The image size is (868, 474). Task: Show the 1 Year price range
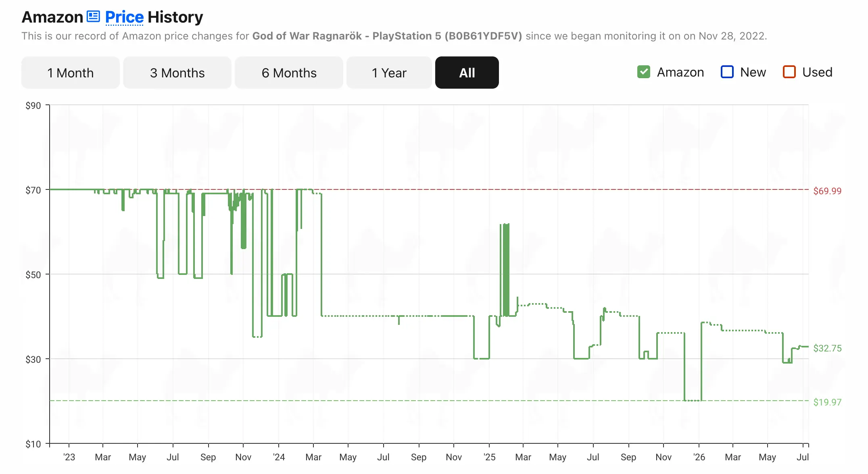pos(389,73)
